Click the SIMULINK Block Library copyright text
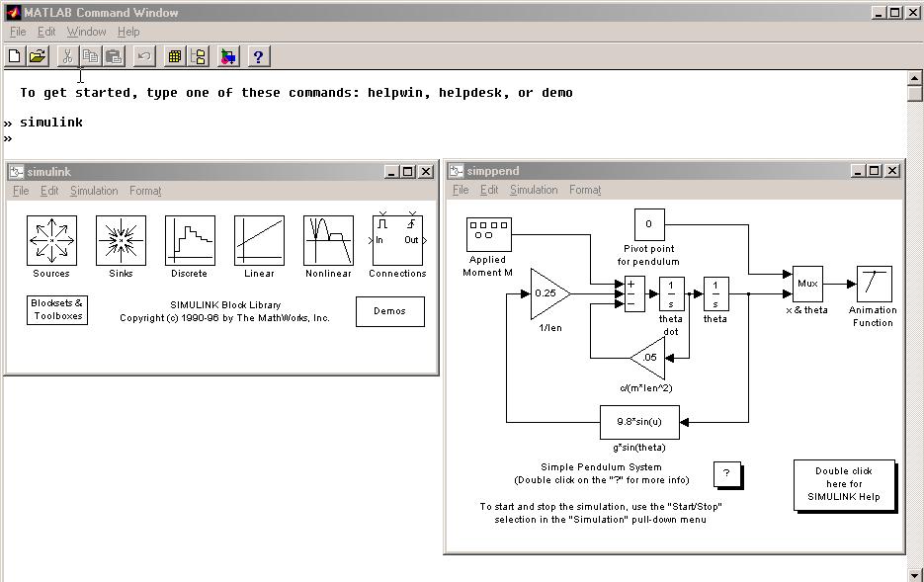 [225, 311]
